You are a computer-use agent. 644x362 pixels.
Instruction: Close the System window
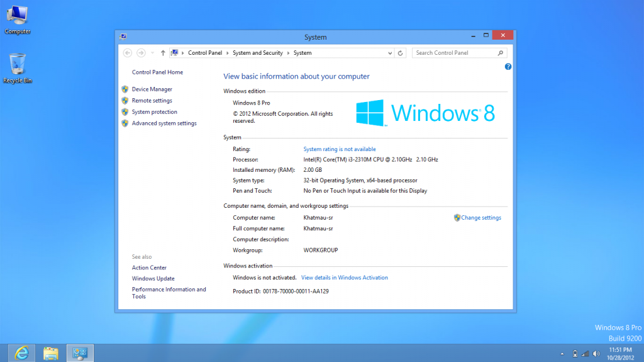click(502, 35)
